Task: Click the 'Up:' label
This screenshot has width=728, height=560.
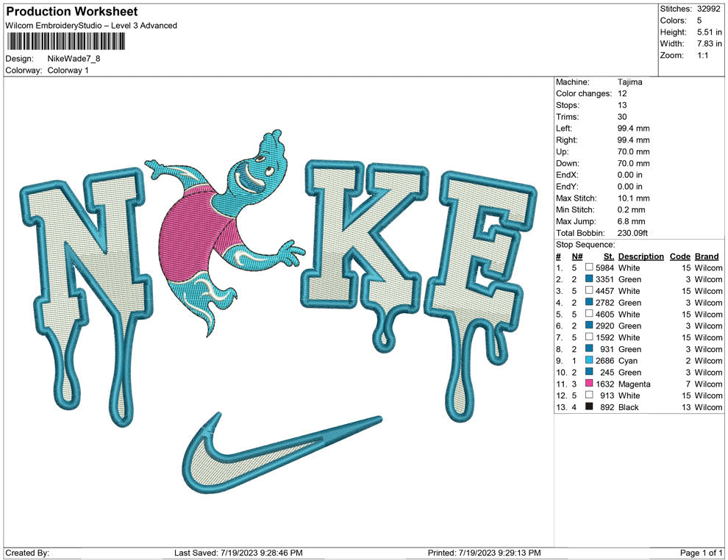Action: tap(563, 151)
